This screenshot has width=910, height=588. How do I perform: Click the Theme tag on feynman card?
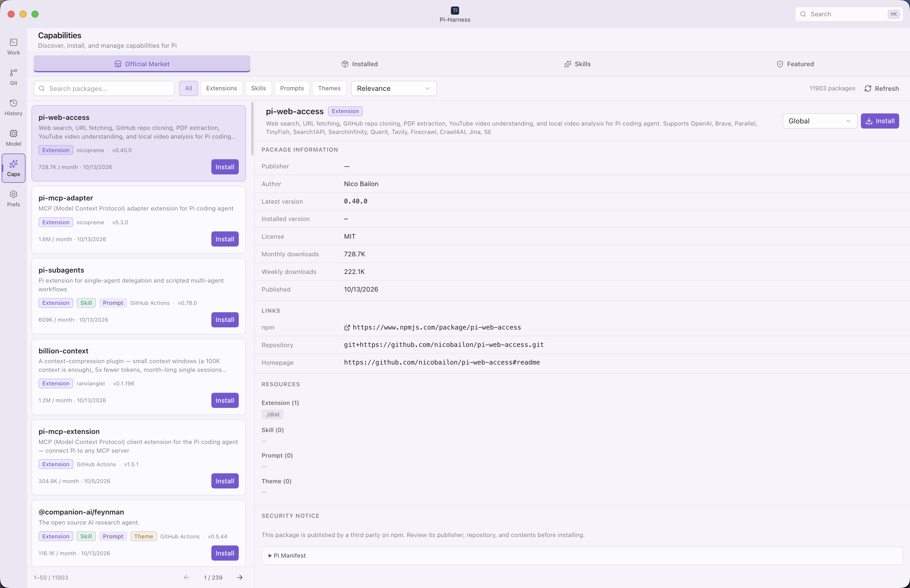[144, 536]
